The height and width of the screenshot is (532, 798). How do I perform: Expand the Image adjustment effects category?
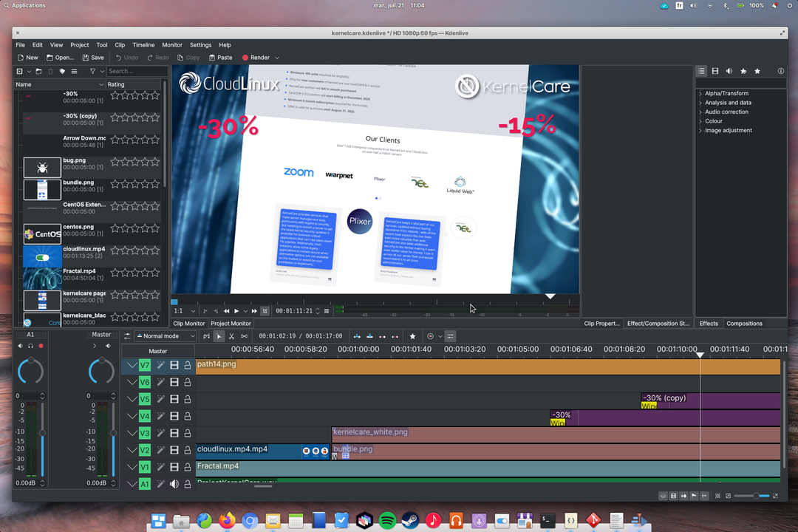(700, 130)
